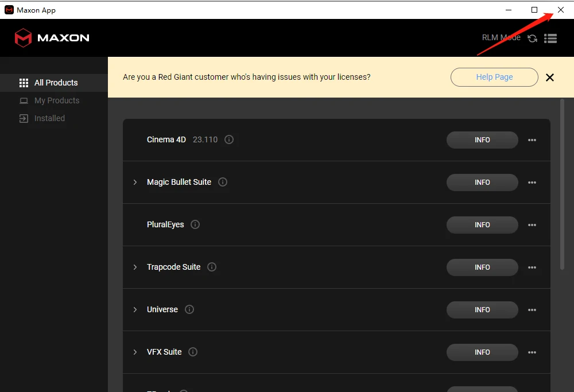Open Magic Bullet Suite info circle icon

click(x=223, y=182)
